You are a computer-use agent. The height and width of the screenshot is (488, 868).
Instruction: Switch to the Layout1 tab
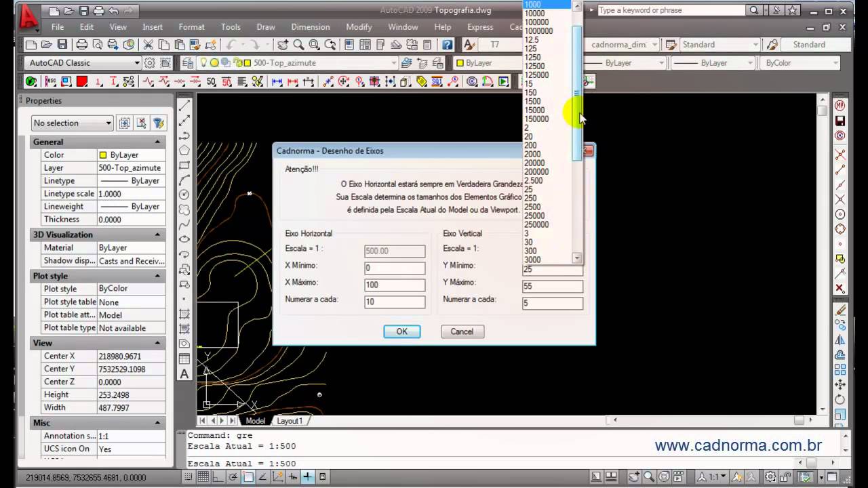[290, 421]
